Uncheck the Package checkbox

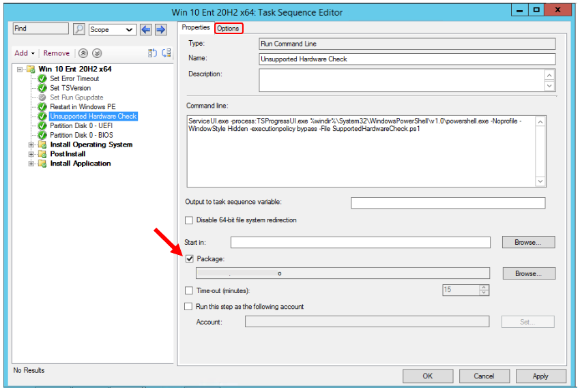[x=190, y=259]
